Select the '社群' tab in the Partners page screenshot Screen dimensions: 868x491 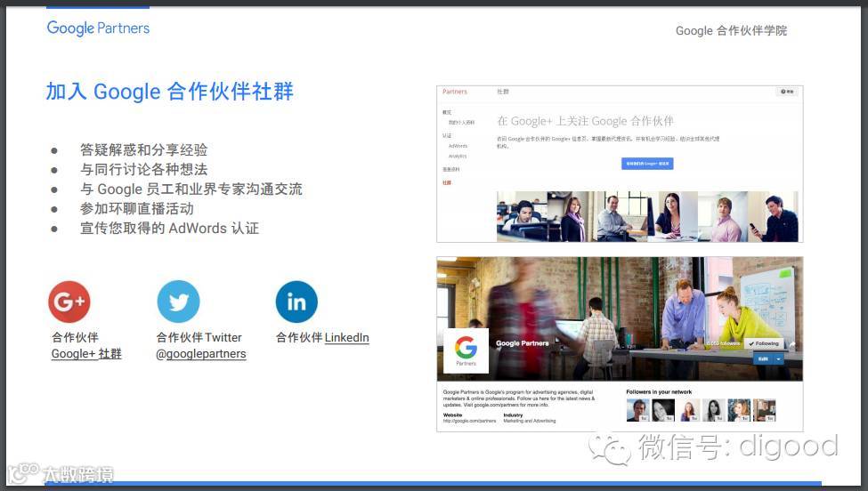tap(503, 92)
